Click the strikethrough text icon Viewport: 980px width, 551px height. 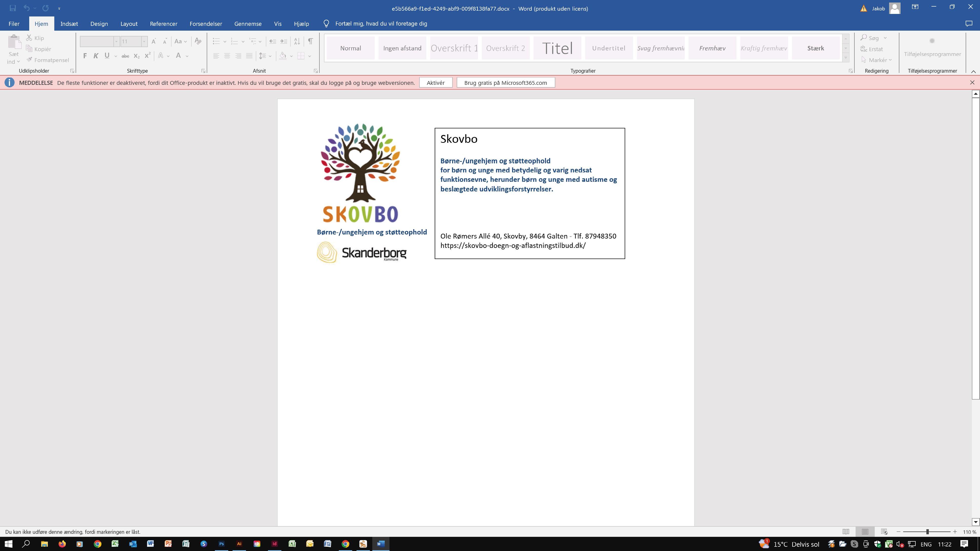[125, 56]
